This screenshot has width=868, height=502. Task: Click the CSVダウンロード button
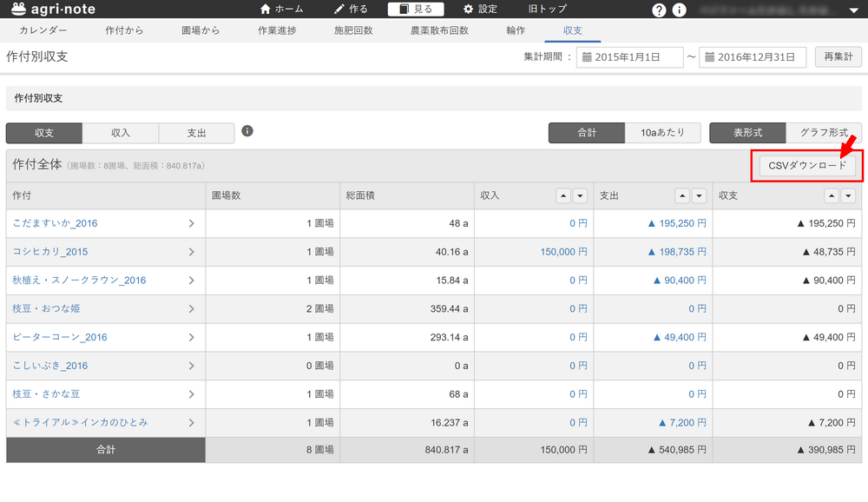click(x=807, y=165)
